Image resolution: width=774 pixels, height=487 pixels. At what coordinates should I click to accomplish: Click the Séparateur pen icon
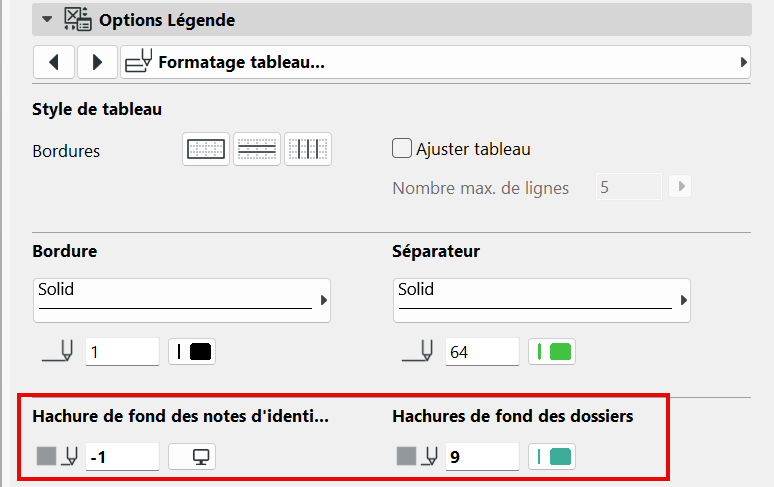tap(417, 352)
